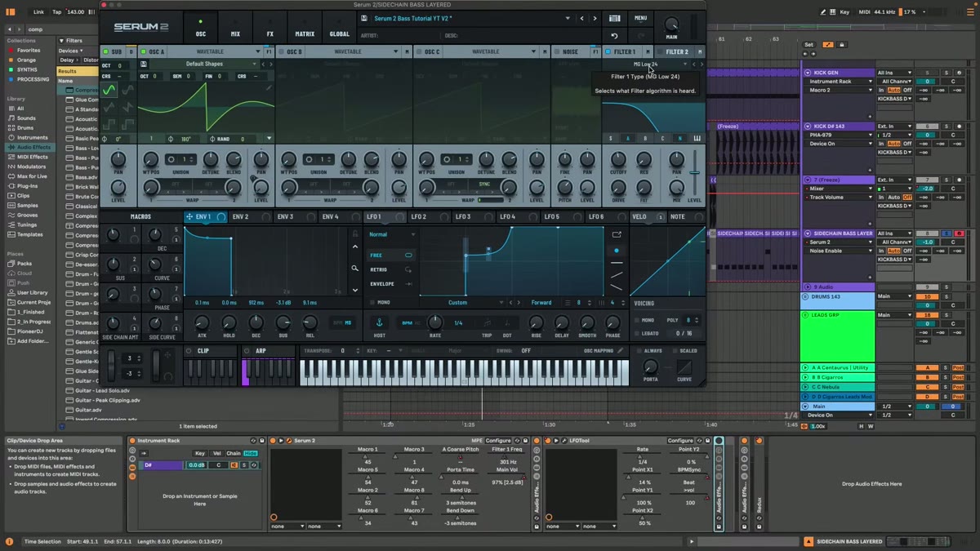The image size is (980, 551).
Task: Click the Serum undo arrow
Action: [x=614, y=36]
